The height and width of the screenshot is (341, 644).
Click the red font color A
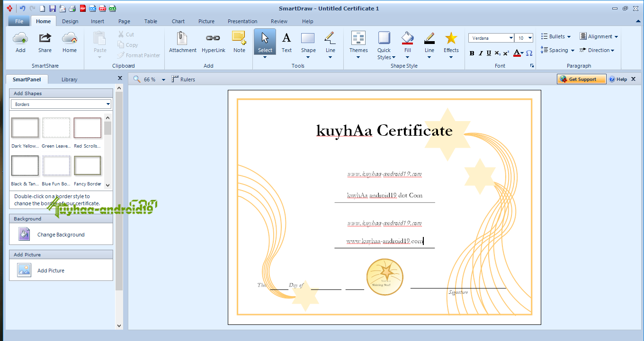click(518, 53)
